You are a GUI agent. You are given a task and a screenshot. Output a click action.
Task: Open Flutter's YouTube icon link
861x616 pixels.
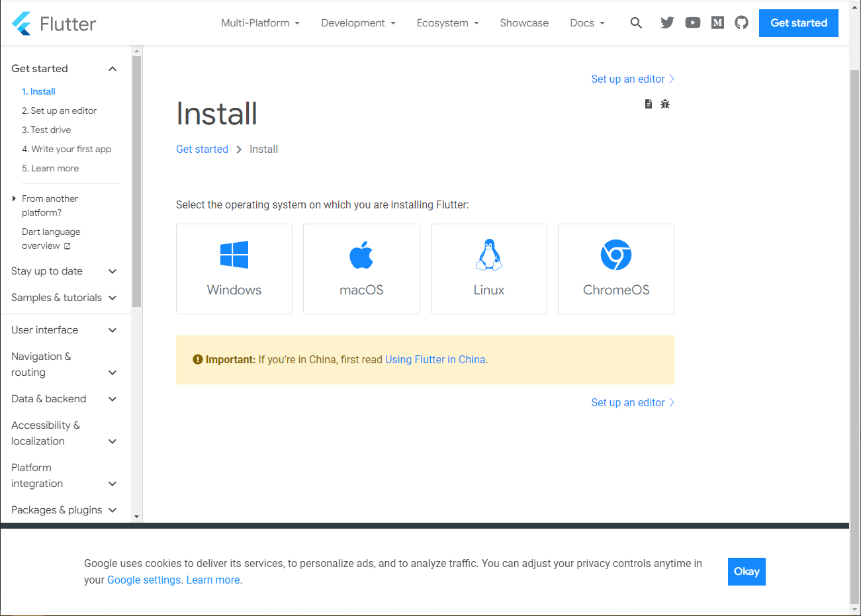click(x=692, y=23)
